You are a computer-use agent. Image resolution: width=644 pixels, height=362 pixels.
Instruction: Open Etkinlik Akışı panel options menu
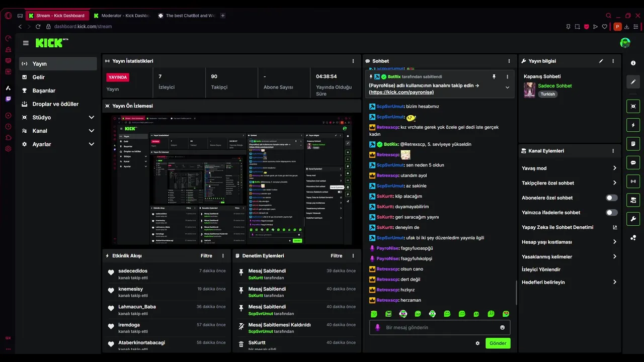(223, 256)
